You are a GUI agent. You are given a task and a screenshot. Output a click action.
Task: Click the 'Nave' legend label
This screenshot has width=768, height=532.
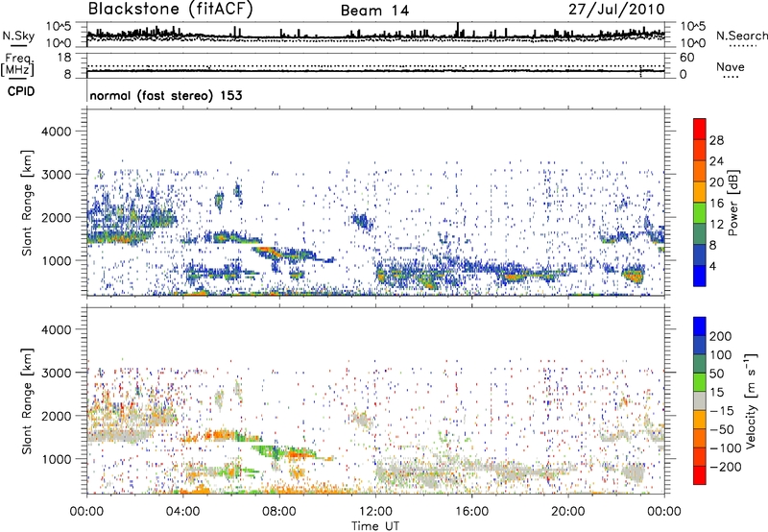pos(731,67)
